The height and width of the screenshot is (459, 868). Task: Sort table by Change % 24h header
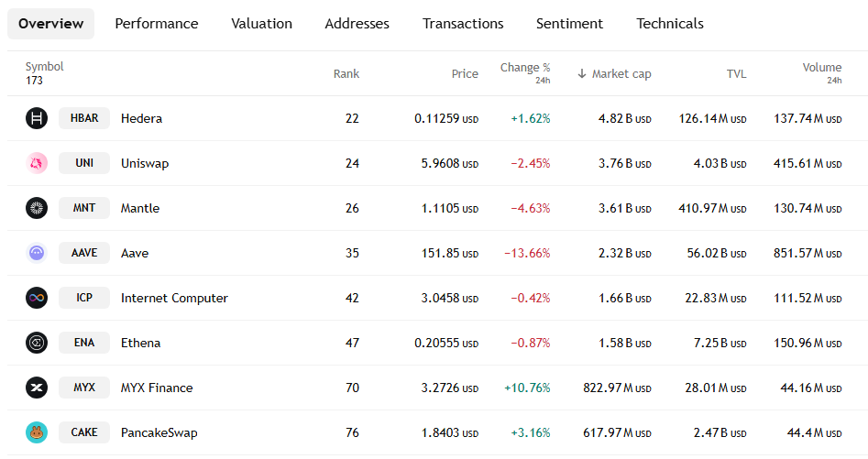[x=525, y=68]
